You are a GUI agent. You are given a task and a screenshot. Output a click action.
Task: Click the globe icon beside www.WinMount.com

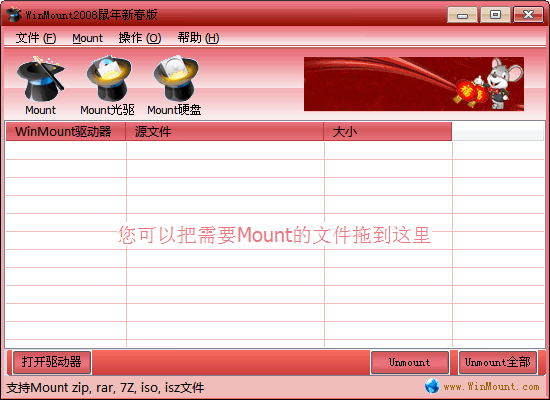(x=432, y=386)
